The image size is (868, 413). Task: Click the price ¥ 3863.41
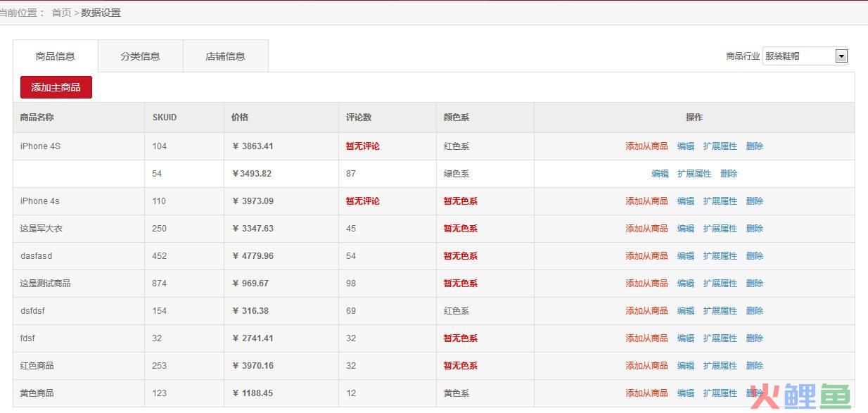[x=253, y=146]
